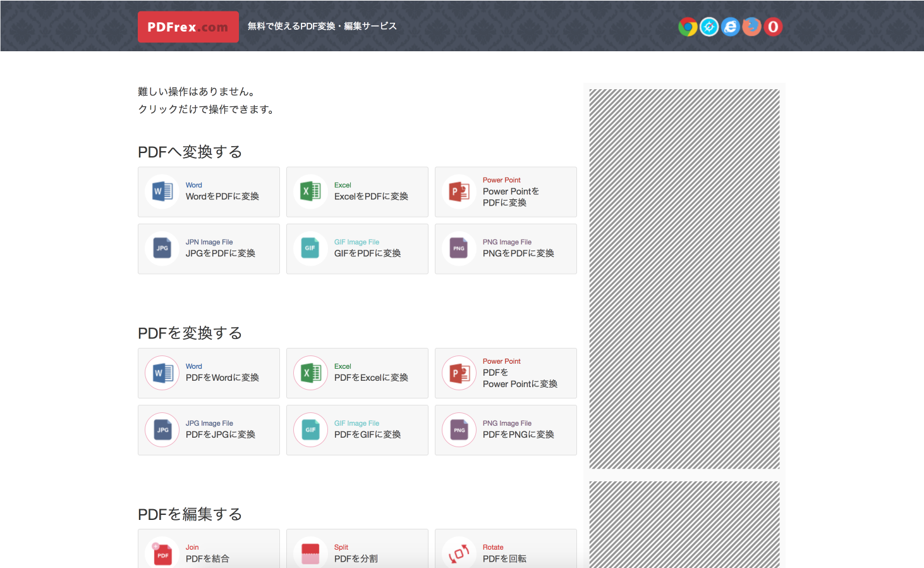This screenshot has height=568, width=924.
Task: Click the JPG file icon for JPGをPDFに変換
Action: point(162,249)
